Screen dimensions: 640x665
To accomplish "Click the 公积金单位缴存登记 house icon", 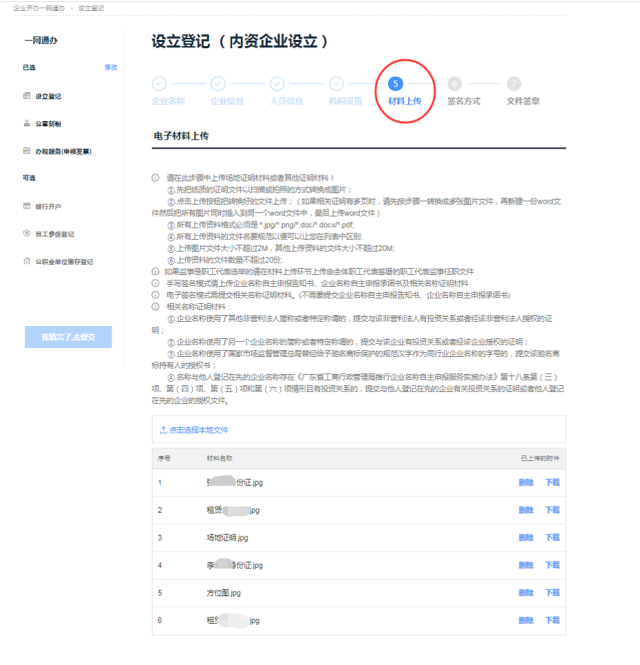I will point(27,261).
